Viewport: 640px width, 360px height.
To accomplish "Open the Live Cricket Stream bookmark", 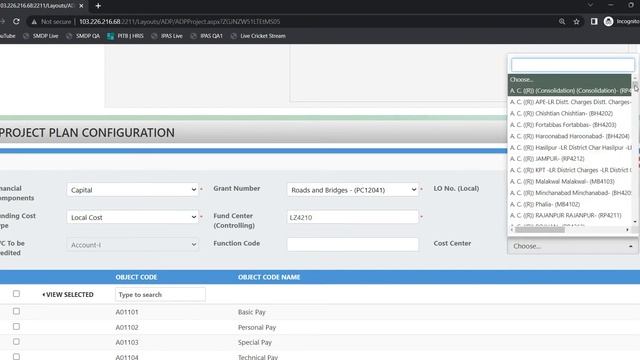I will (x=258, y=36).
